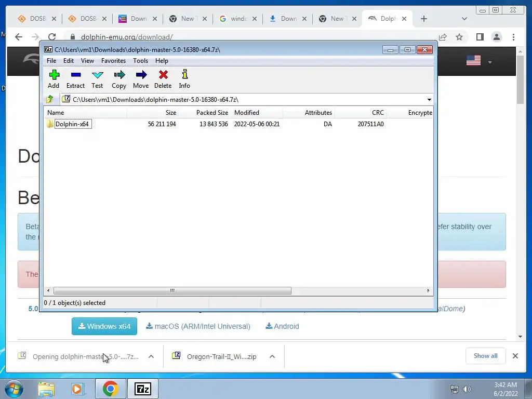
Task: Open the Windows Start menu
Action: [x=14, y=389]
